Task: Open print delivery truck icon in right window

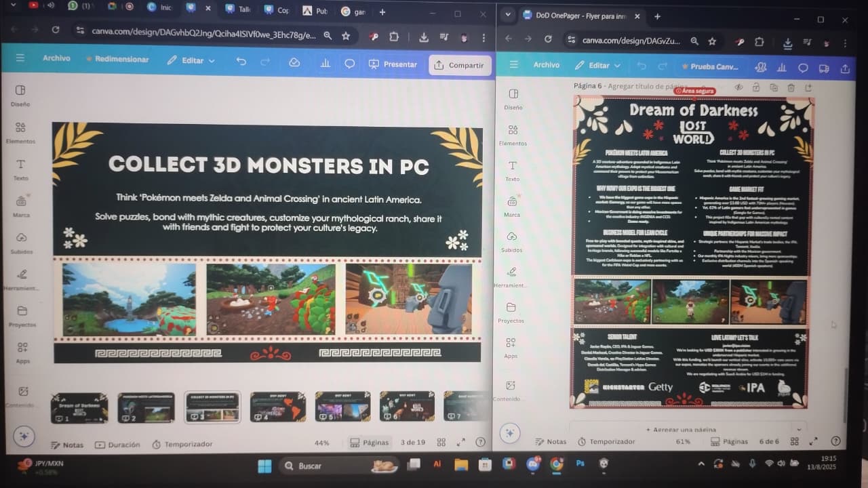Action: click(x=824, y=68)
